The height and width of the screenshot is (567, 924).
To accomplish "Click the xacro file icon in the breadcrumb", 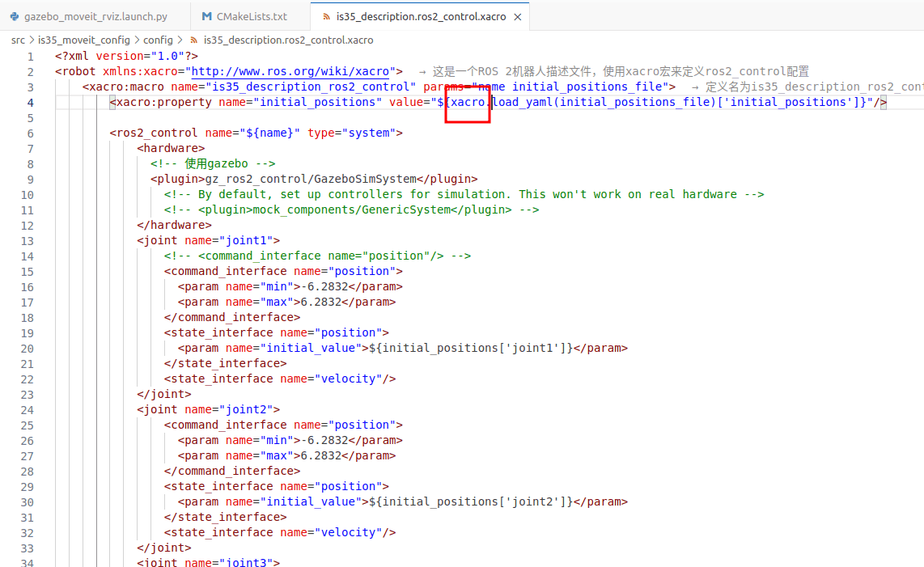I will 194,40.
